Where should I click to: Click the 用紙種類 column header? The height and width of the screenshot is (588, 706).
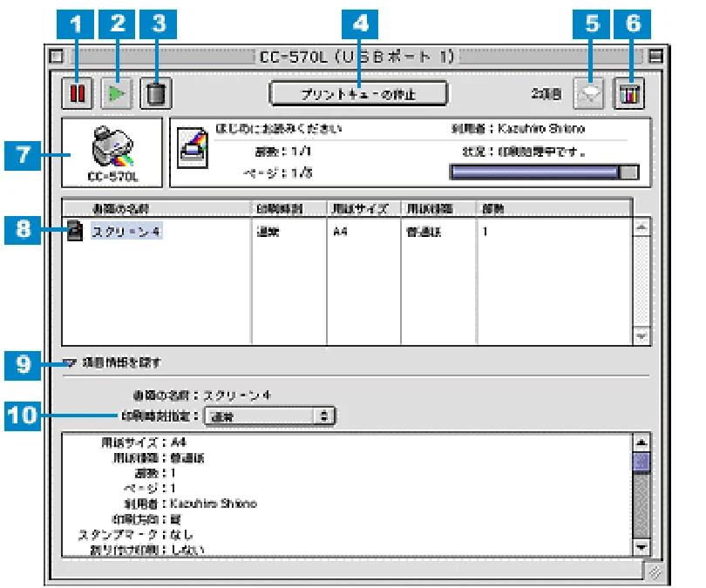438,209
